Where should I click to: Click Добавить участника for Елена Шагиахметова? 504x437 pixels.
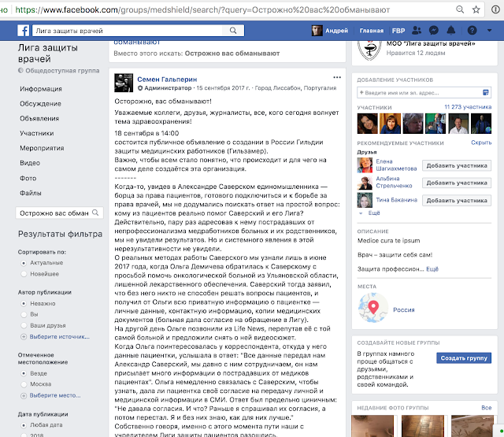point(457,166)
